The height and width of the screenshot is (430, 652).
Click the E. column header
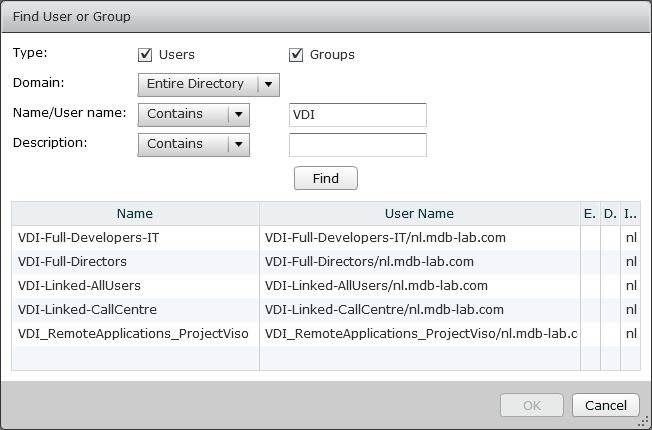[x=589, y=213]
